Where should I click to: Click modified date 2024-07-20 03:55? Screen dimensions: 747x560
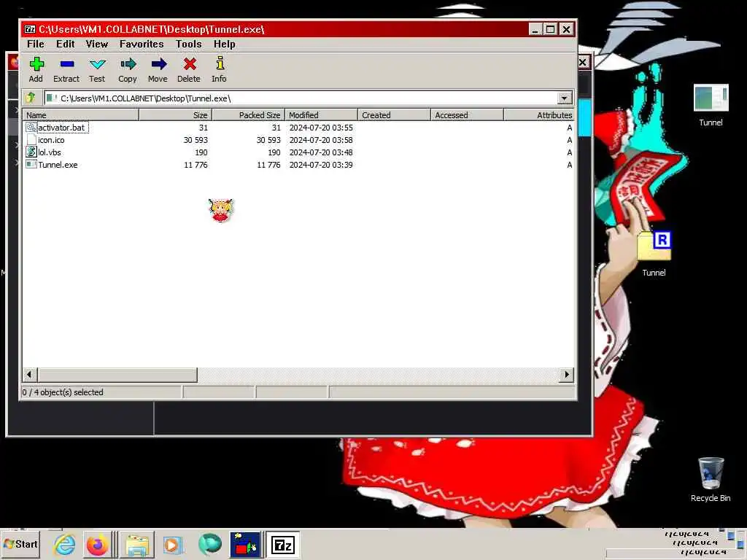tap(321, 128)
